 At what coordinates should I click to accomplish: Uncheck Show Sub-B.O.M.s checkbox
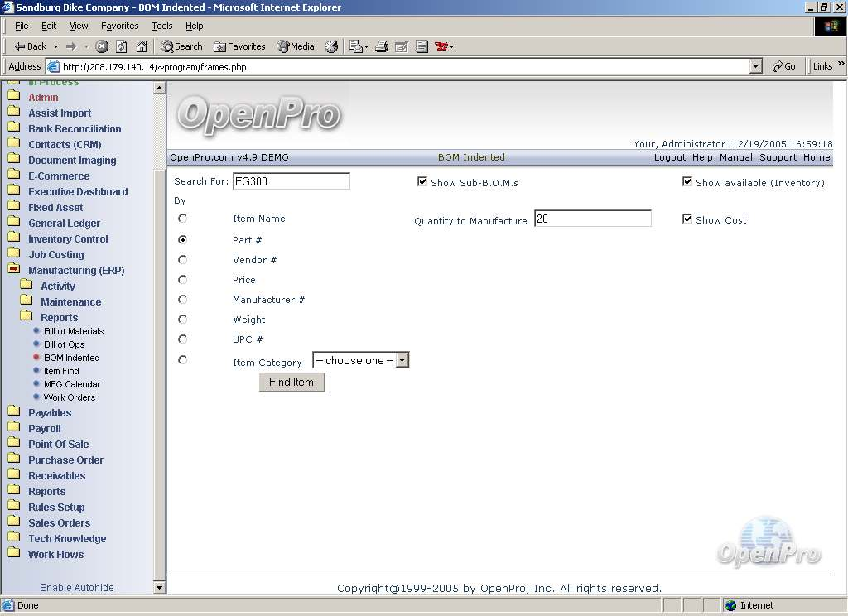[x=422, y=182]
